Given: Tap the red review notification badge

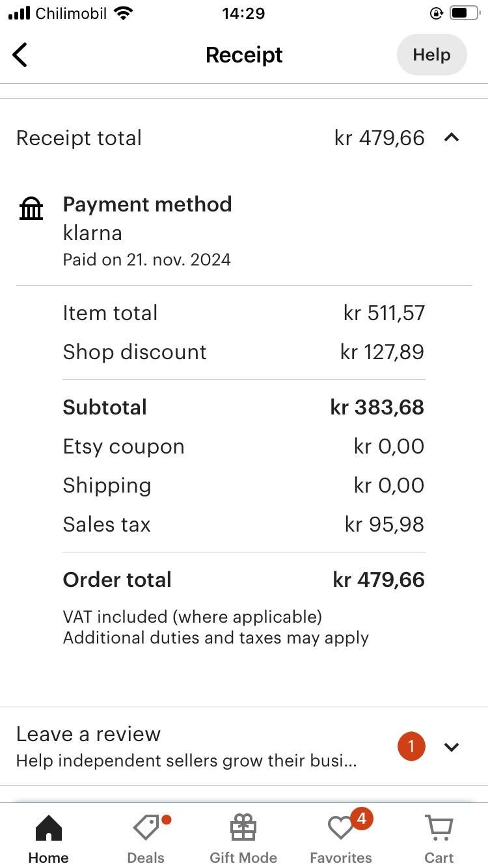Looking at the screenshot, I should click(411, 747).
